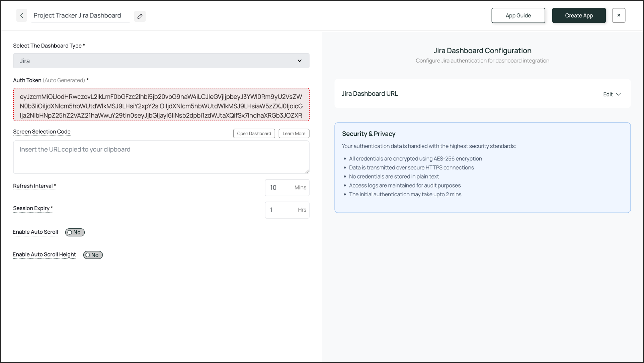The image size is (644, 363).
Task: Click inside the Screen Selection Code URL field
Action: click(161, 157)
